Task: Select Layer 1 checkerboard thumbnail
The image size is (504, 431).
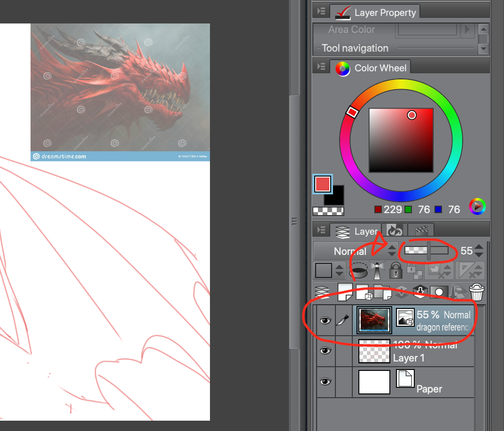Action: tap(374, 351)
